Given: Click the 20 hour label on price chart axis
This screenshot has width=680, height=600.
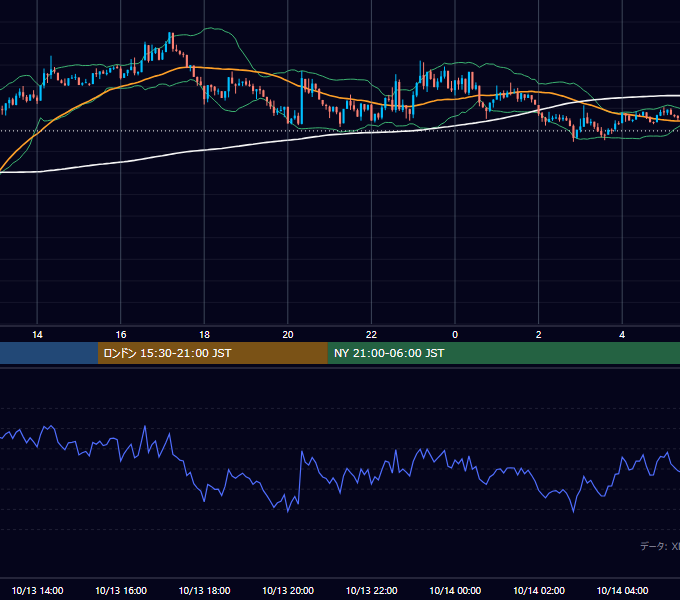Looking at the screenshot, I should tap(288, 335).
